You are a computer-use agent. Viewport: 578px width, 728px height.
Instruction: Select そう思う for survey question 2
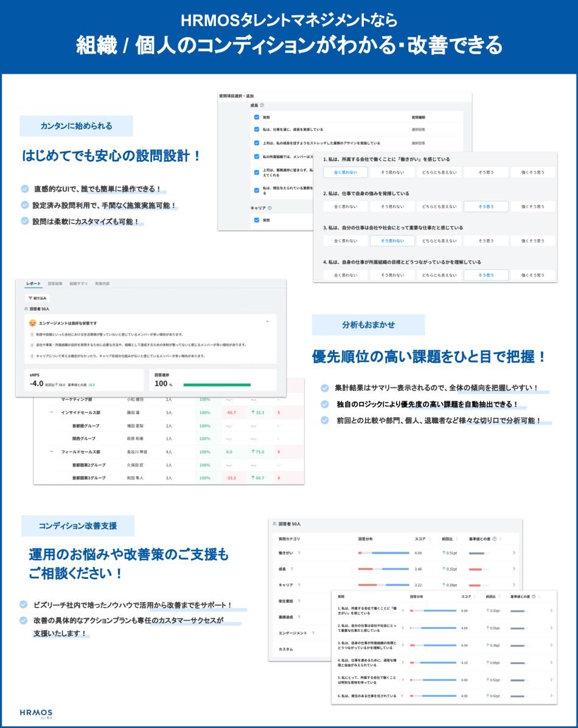click(486, 207)
